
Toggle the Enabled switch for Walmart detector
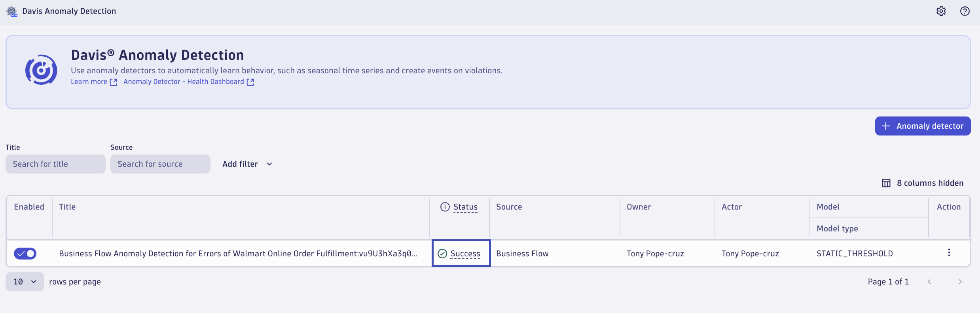[25, 254]
